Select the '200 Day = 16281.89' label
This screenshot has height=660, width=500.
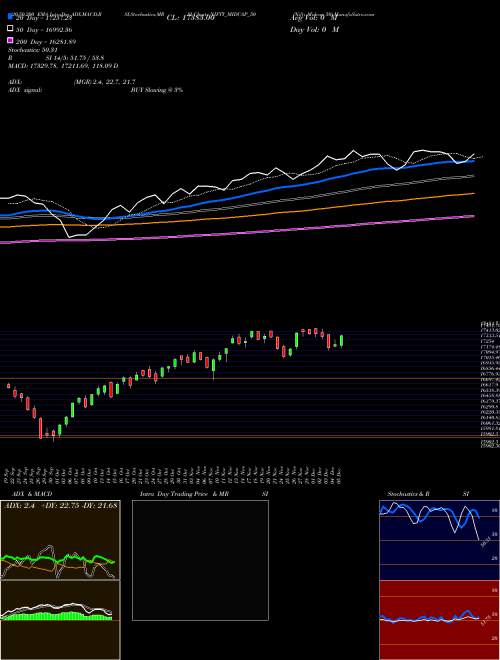click(x=46, y=42)
